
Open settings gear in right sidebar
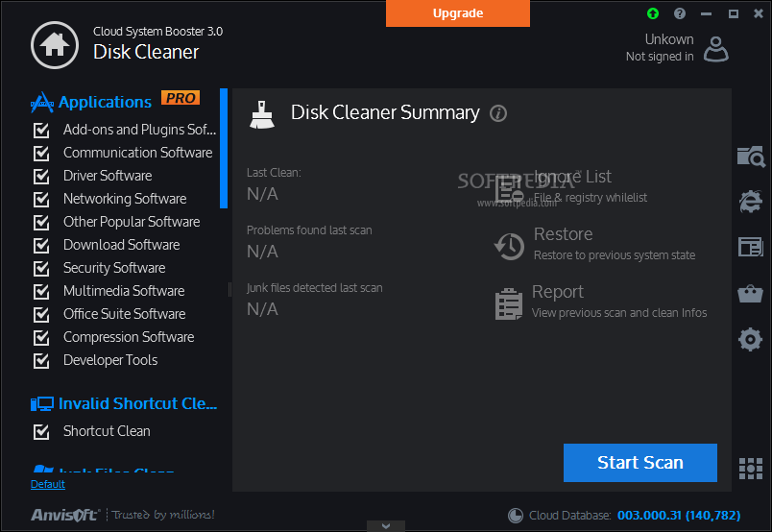(750, 339)
